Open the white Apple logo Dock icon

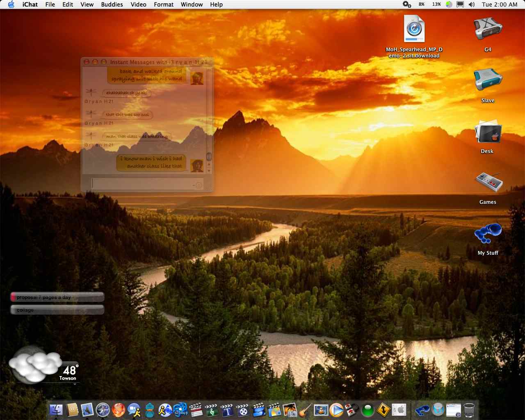(399, 409)
